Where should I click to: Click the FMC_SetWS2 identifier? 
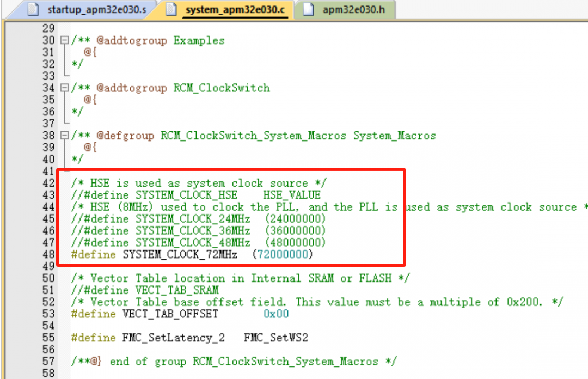tap(275, 338)
